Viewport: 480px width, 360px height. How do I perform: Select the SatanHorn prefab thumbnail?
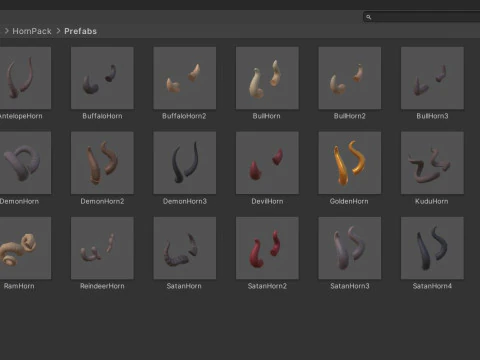coord(185,248)
